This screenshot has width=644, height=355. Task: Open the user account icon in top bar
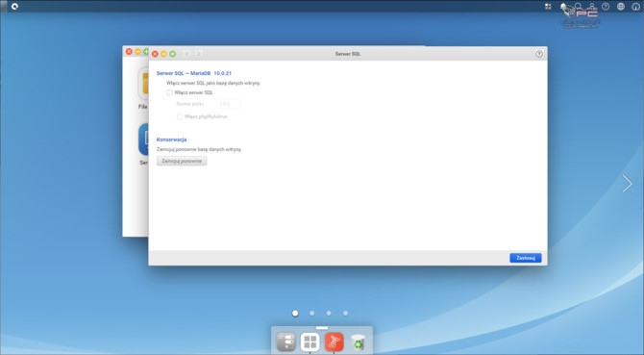pyautogui.click(x=592, y=6)
